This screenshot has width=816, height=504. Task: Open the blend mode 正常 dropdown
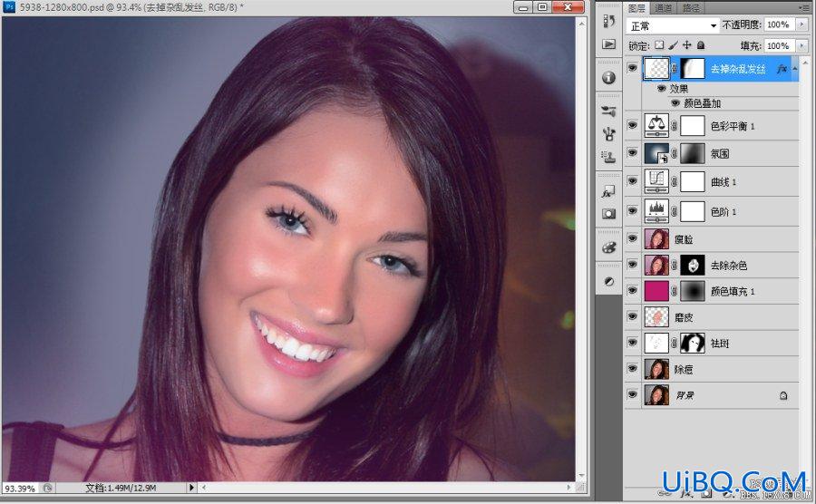point(673,25)
